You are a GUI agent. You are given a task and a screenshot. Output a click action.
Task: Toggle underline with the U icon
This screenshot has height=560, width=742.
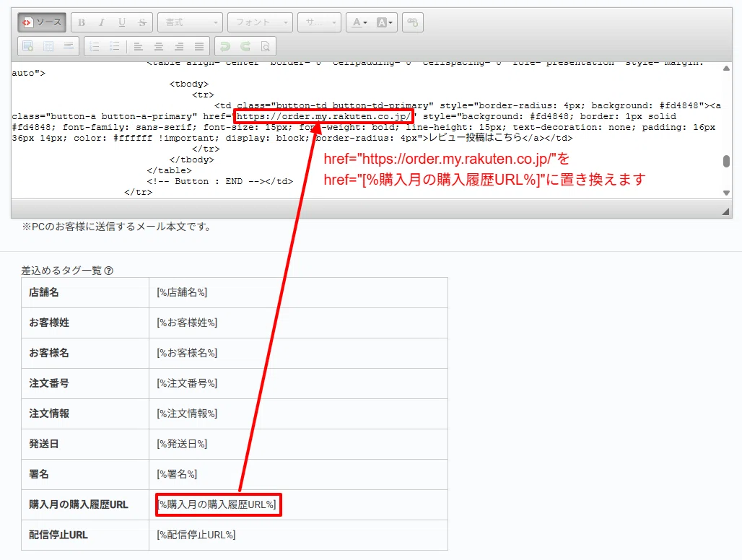pos(122,22)
